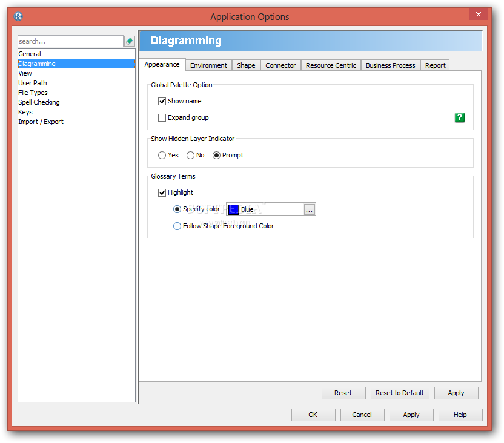
Task: Switch to the Appearance tab
Action: (162, 64)
